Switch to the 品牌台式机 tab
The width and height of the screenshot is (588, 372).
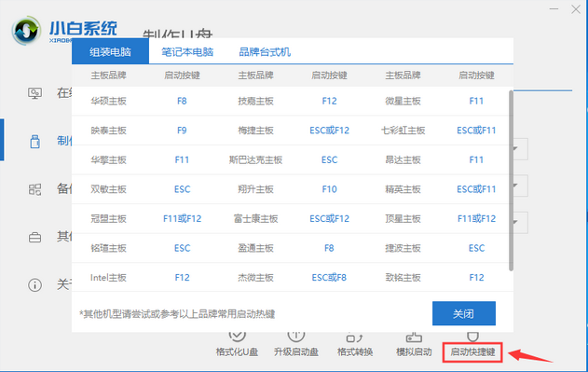tap(265, 52)
